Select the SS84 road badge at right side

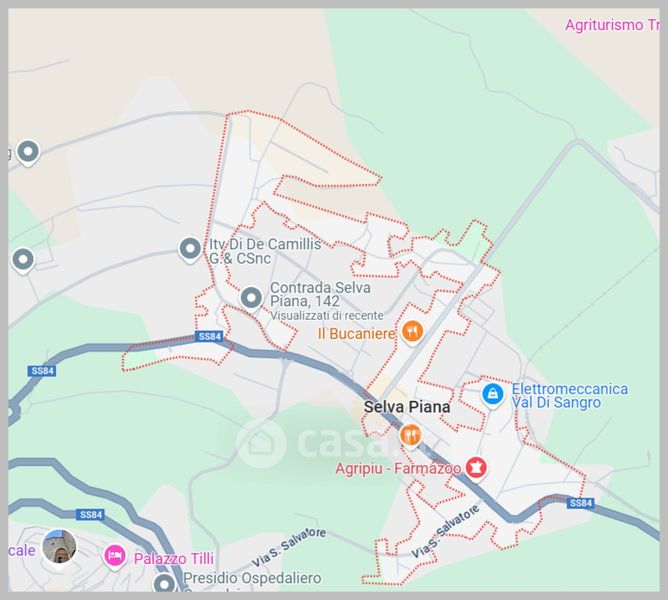581,503
